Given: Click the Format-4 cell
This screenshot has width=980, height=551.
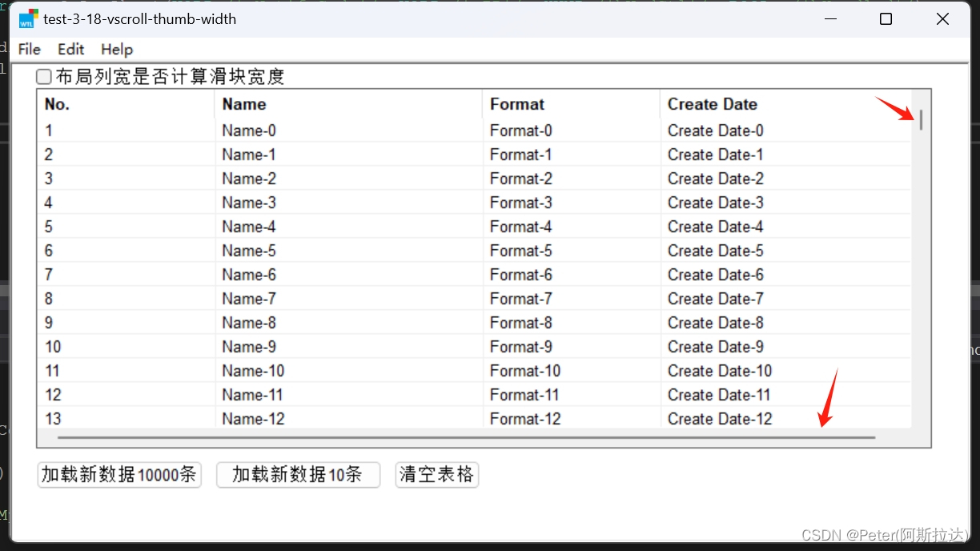Looking at the screenshot, I should (x=572, y=227).
